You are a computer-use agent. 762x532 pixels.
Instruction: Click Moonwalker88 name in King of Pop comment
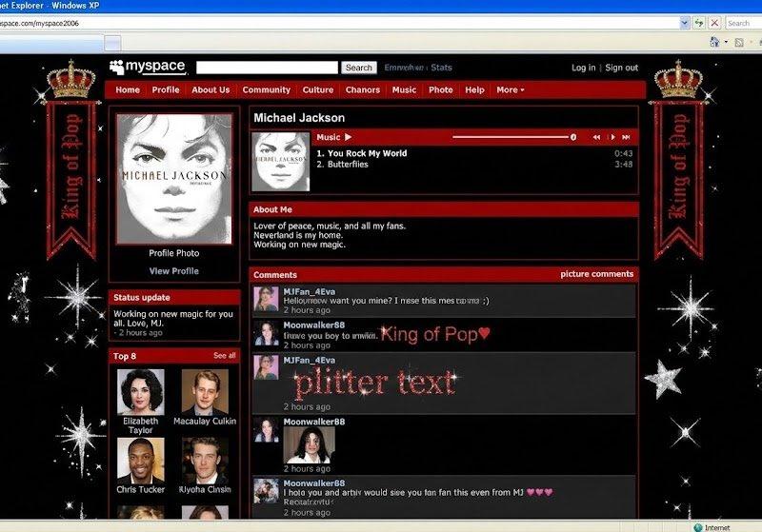(314, 325)
